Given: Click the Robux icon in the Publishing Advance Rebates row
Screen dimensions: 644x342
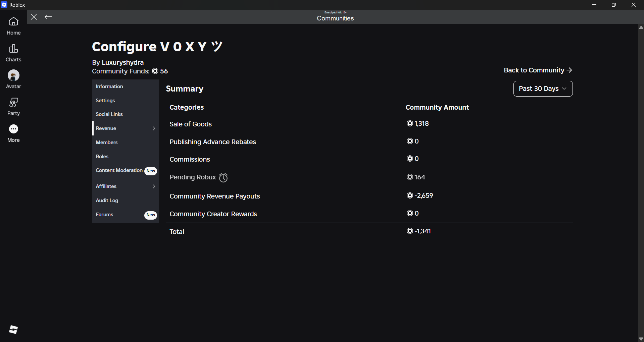Looking at the screenshot, I should [410, 141].
